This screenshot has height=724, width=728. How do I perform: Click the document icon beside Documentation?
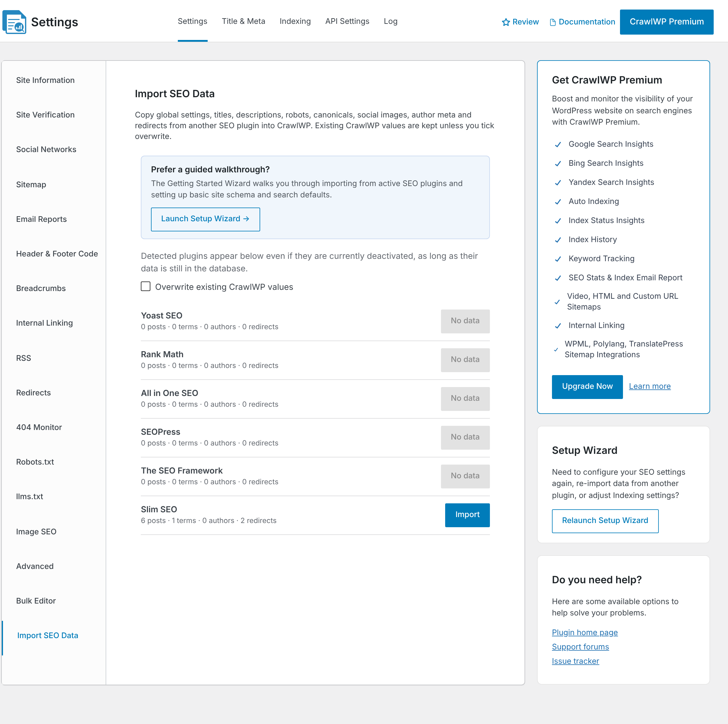coord(552,22)
